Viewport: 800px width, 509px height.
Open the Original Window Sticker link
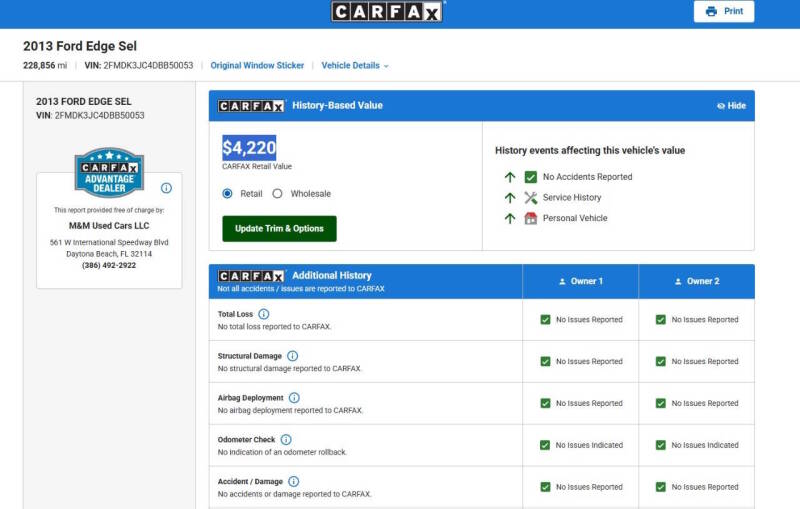point(257,66)
